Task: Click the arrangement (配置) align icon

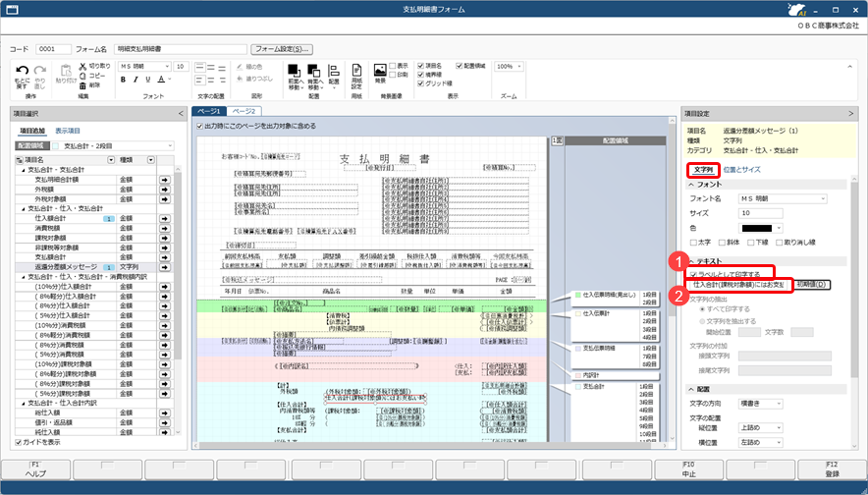Action: click(x=334, y=71)
